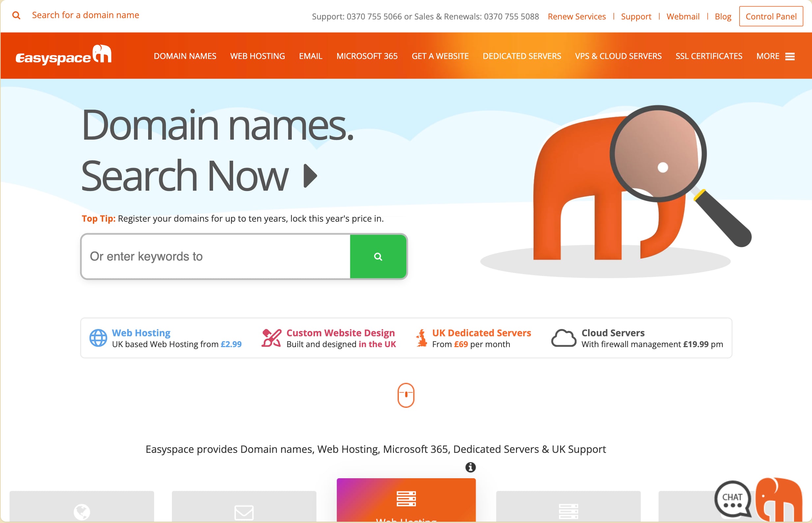Click the grey envelope email card icon
Image resolution: width=812 pixels, height=523 pixels.
244,512
